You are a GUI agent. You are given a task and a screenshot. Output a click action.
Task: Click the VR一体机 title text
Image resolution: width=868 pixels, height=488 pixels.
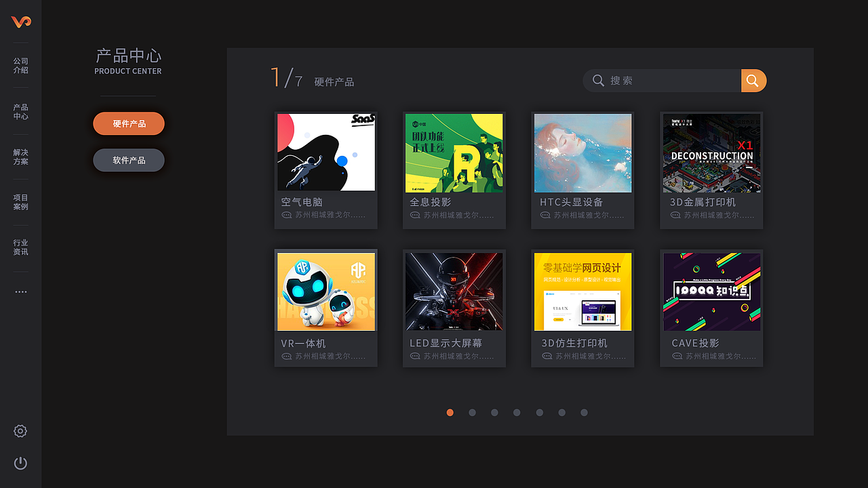point(303,343)
